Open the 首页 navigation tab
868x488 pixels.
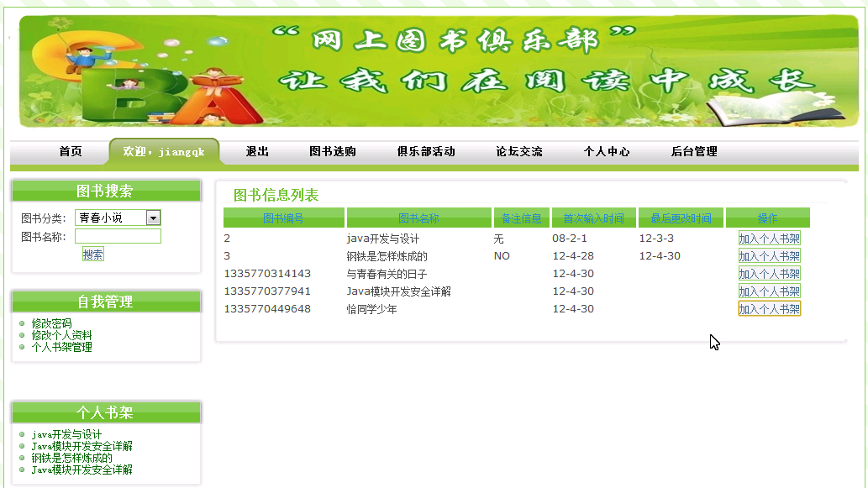point(71,151)
